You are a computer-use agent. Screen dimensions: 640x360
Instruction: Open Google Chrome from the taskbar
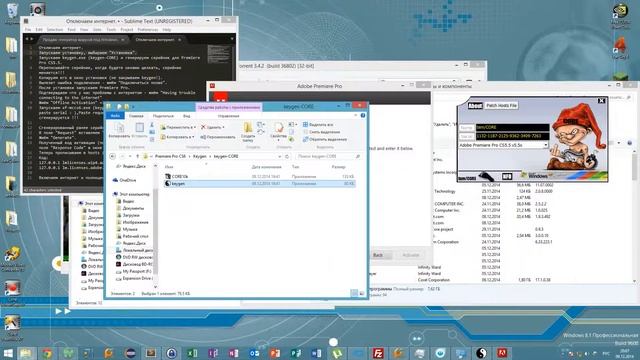[47, 353]
